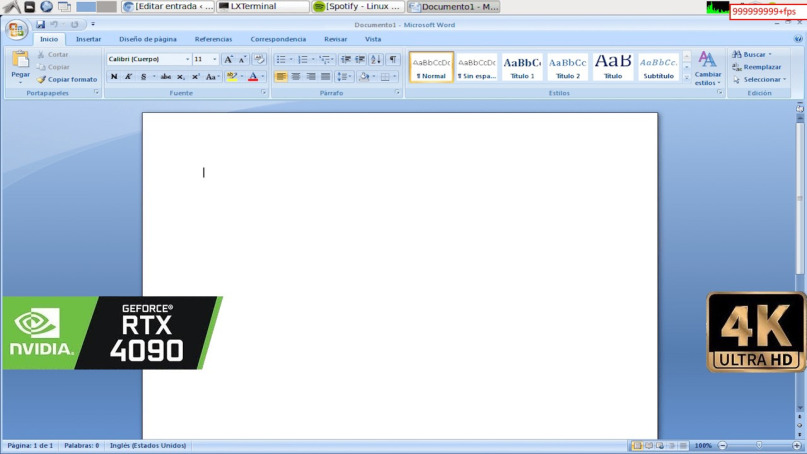The width and height of the screenshot is (807, 454).
Task: Apply numbered list
Action: [303, 60]
